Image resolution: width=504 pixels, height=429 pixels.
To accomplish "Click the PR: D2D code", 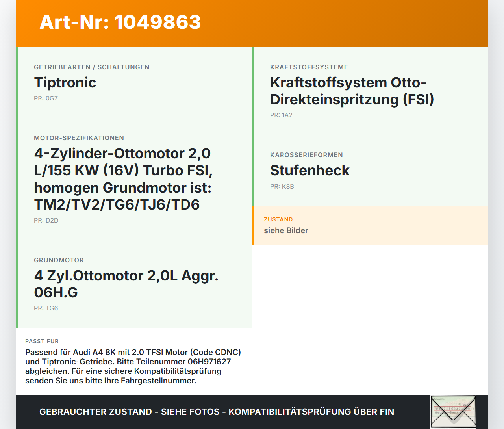I will (46, 220).
